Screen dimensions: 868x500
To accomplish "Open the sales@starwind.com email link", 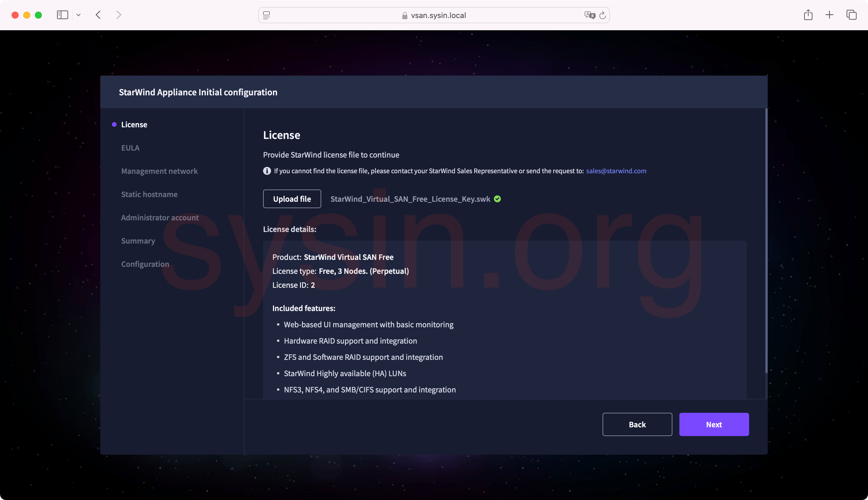I will tap(616, 171).
